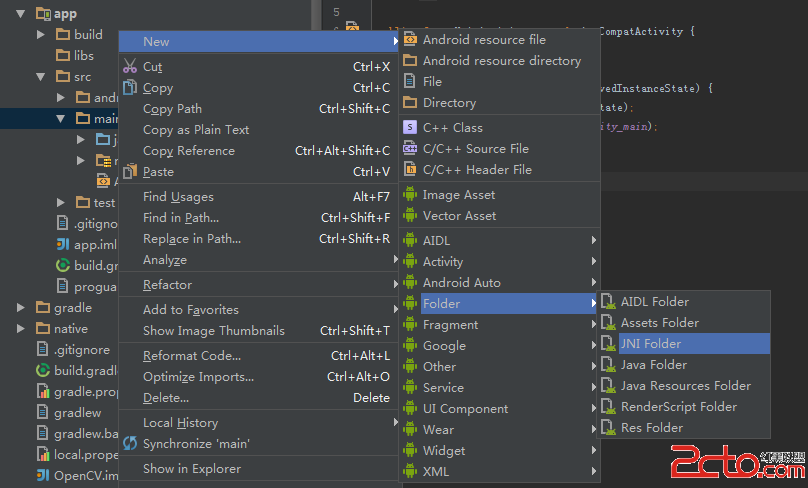The height and width of the screenshot is (488, 808).
Task: Select the gradlew file in project tree
Action: click(77, 413)
